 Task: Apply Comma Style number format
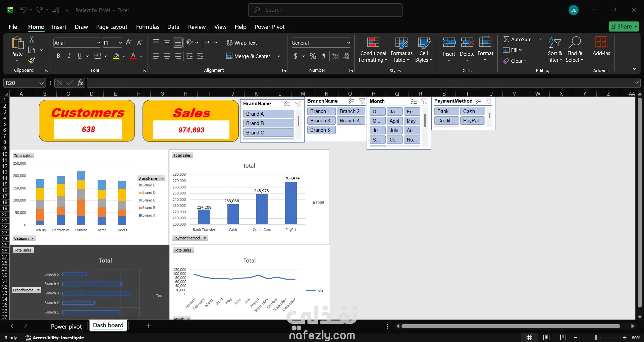click(x=324, y=56)
